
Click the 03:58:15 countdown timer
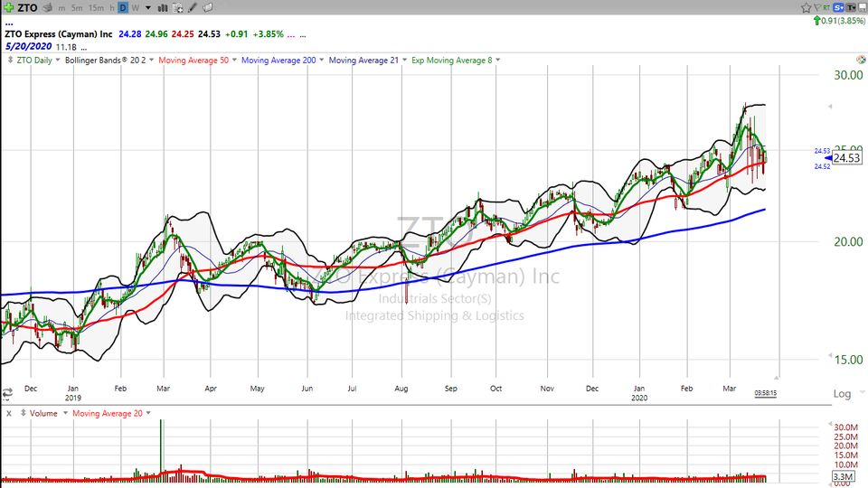click(765, 393)
